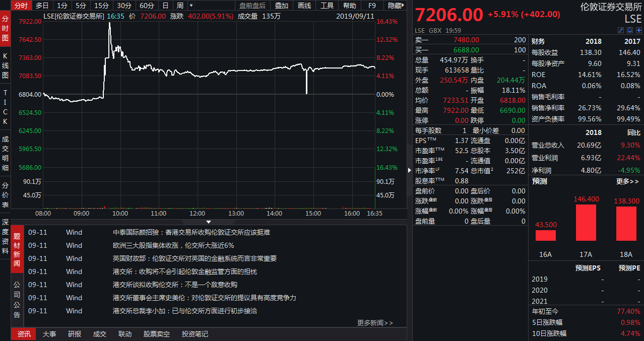Click the 18A forecast bar
This screenshot has width=644, height=341.
coord(626,223)
